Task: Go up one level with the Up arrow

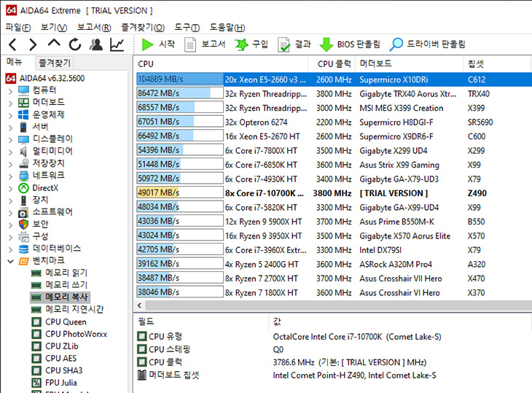Action: (54, 43)
